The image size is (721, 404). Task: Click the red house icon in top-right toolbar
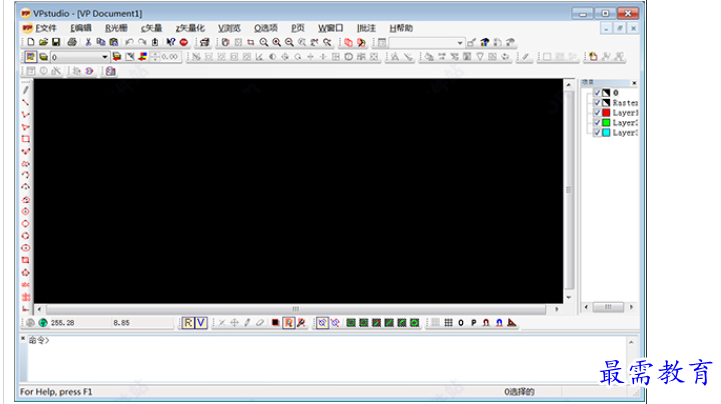[x=594, y=57]
